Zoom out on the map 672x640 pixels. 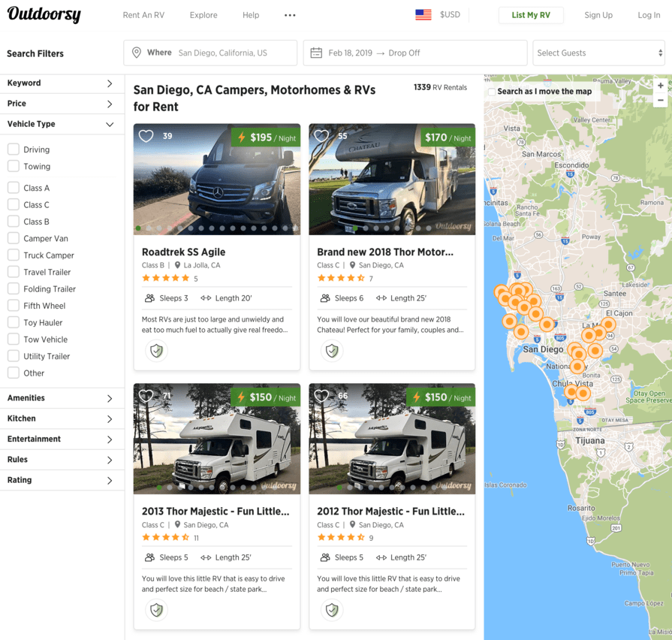coord(661,101)
